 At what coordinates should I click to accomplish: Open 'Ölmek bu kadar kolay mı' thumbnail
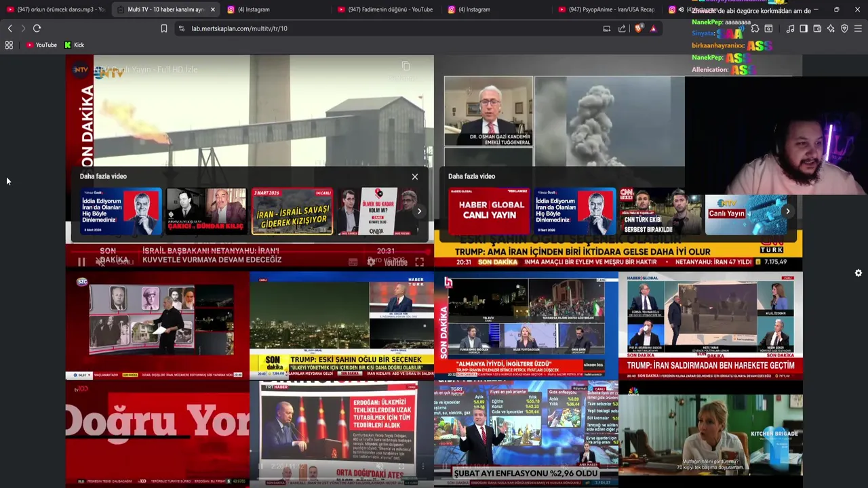coord(379,211)
